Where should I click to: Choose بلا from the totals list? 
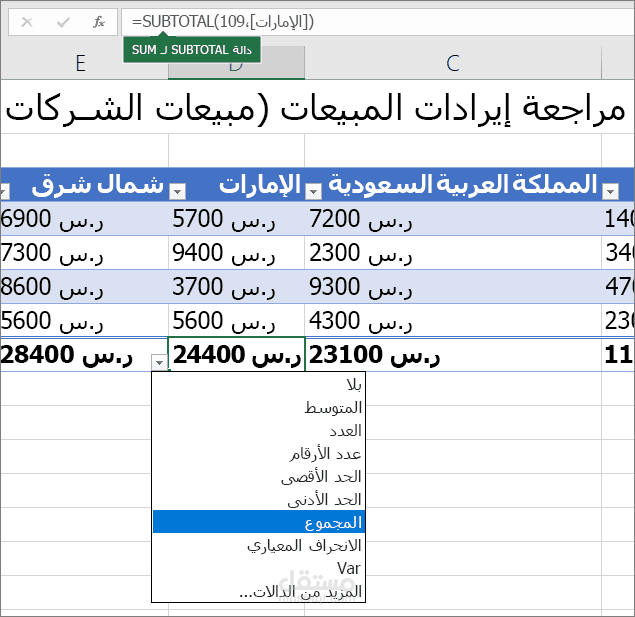pyautogui.click(x=259, y=385)
